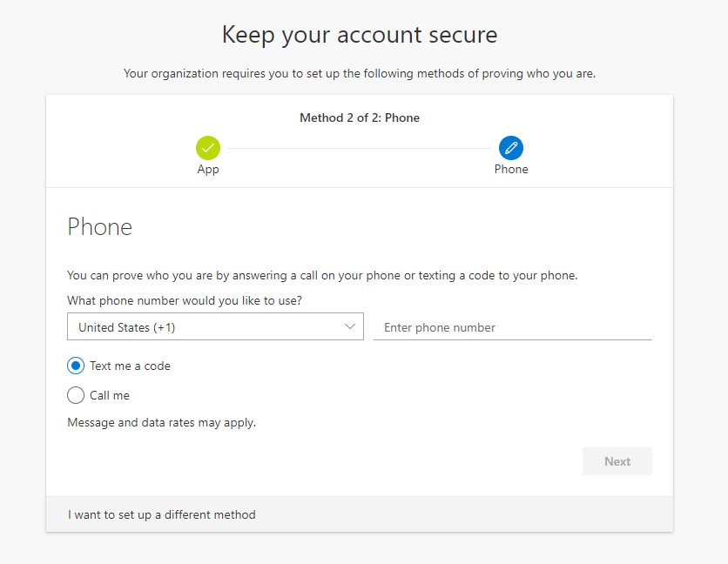
Task: Click the green checkmark App step icon
Action: tap(208, 148)
